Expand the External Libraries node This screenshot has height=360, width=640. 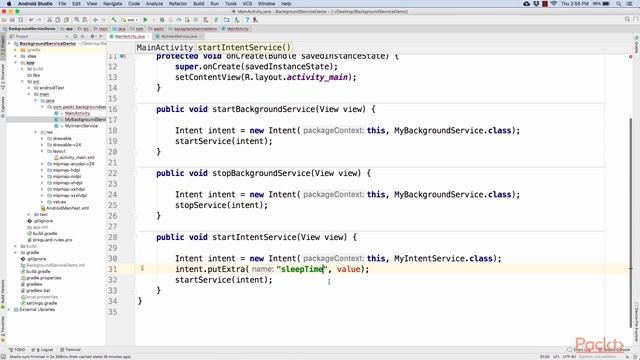point(9,309)
